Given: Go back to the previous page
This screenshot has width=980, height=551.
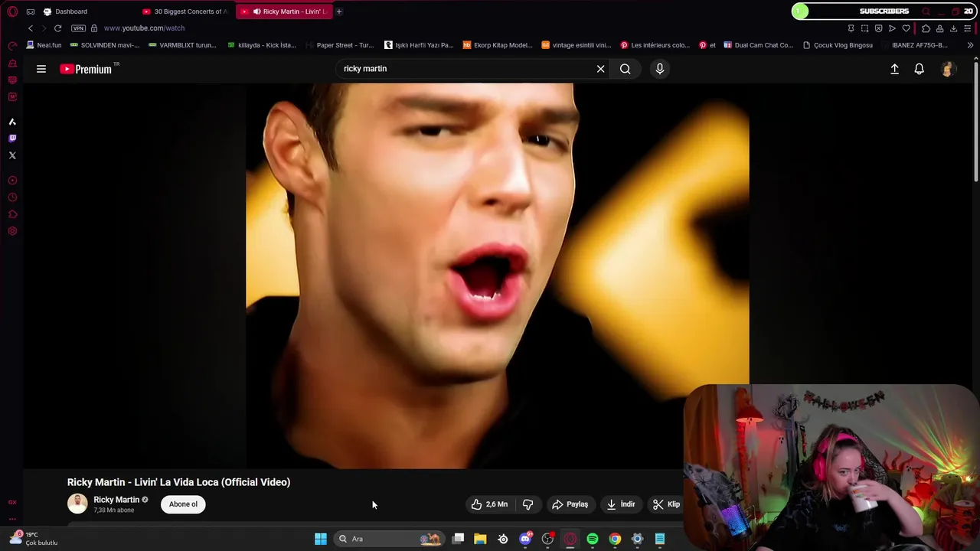Looking at the screenshot, I should [31, 28].
